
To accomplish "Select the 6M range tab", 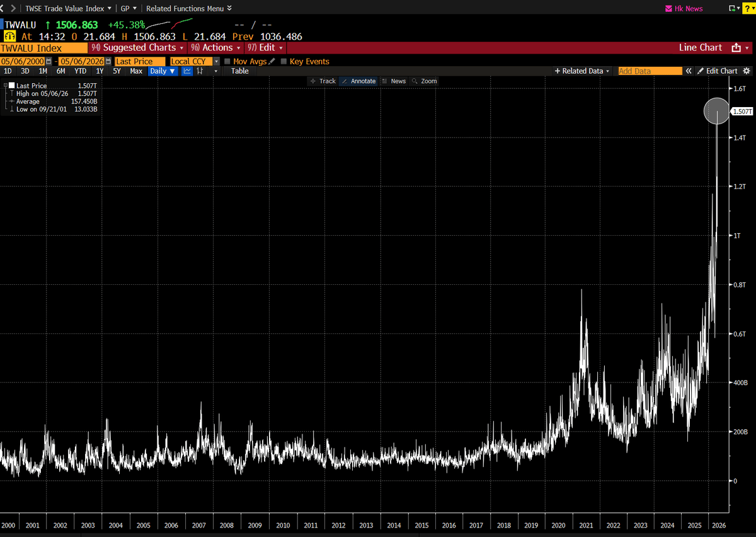I will coord(61,71).
